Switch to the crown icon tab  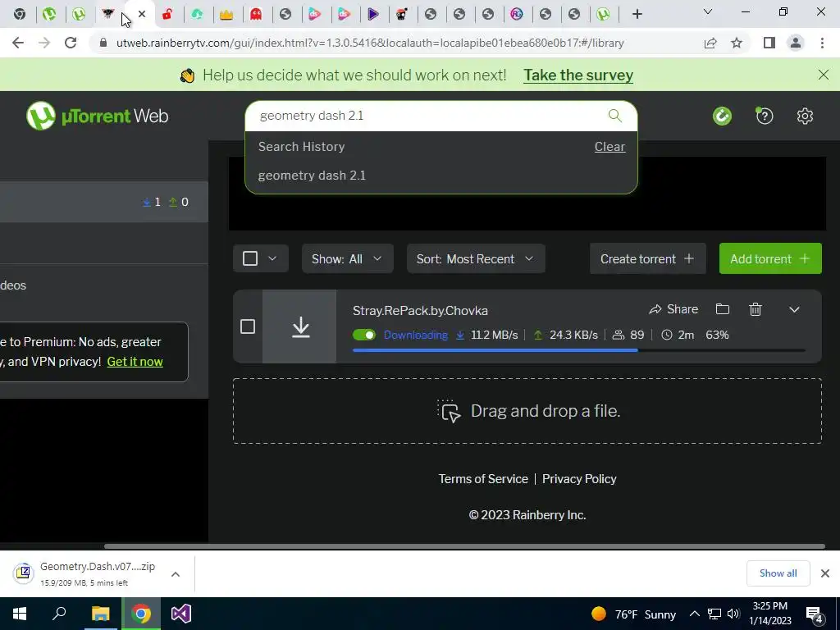[x=226, y=15]
